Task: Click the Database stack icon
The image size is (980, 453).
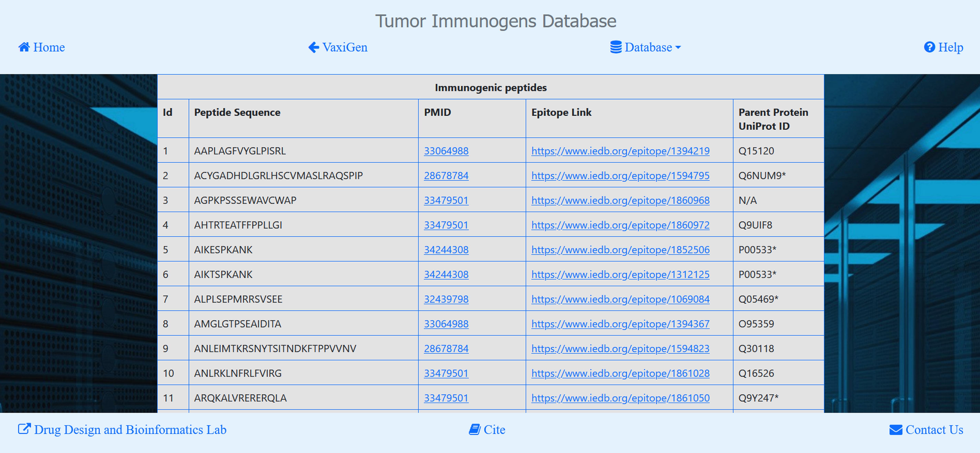Action: [616, 47]
